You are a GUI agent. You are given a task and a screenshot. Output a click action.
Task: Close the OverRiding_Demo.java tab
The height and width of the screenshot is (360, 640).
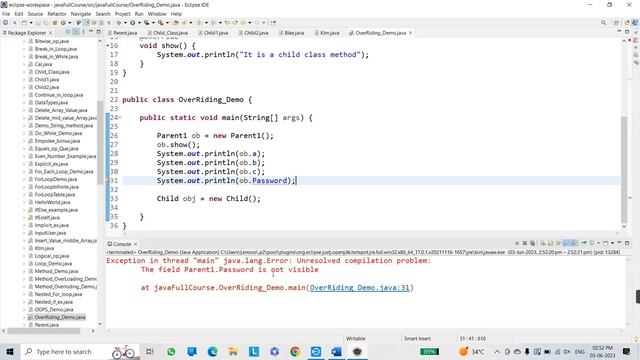[410, 33]
